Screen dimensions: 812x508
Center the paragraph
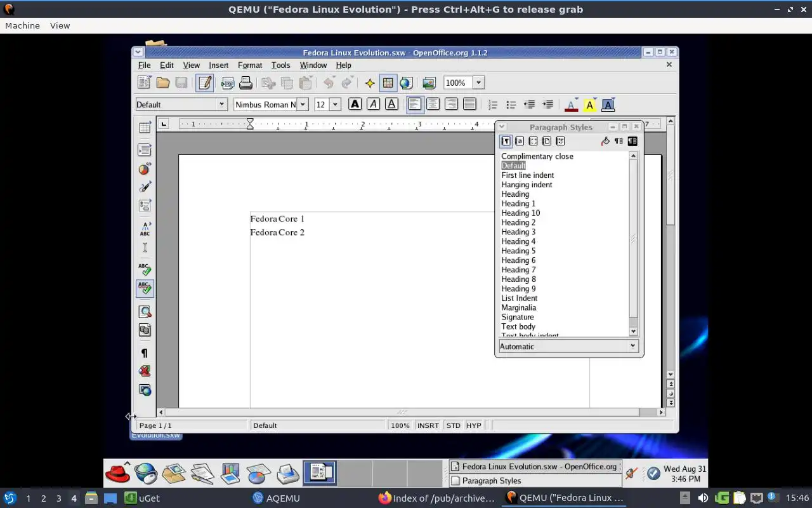[x=433, y=104]
